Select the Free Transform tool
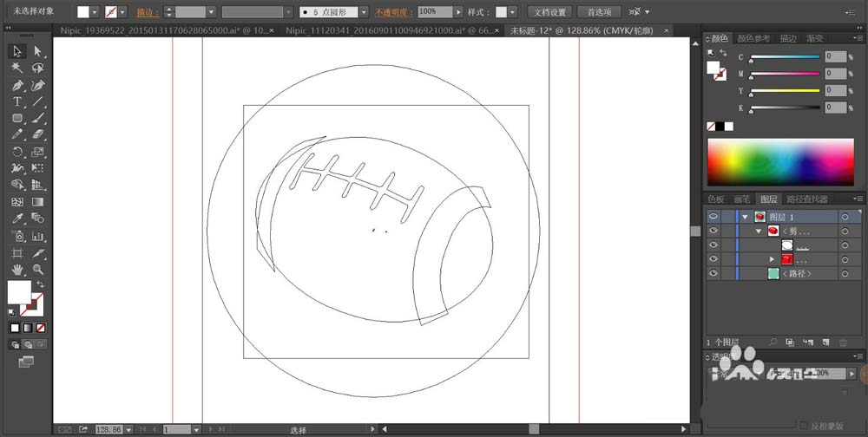The width and height of the screenshot is (868, 437). [x=37, y=168]
